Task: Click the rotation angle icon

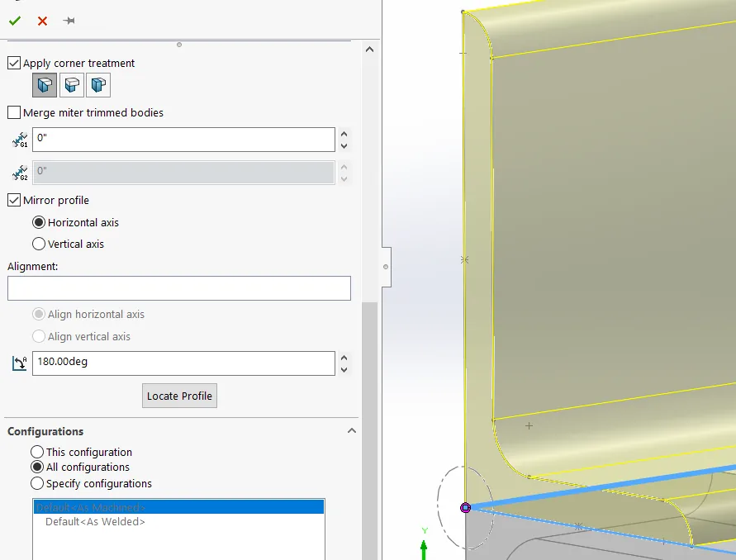Action: (x=18, y=363)
